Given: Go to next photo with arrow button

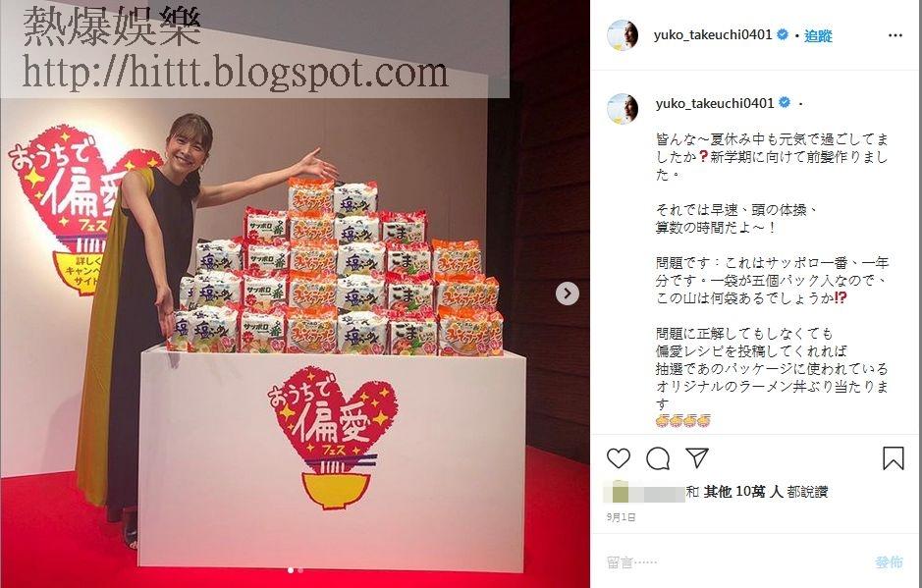Looking at the screenshot, I should 567,294.
